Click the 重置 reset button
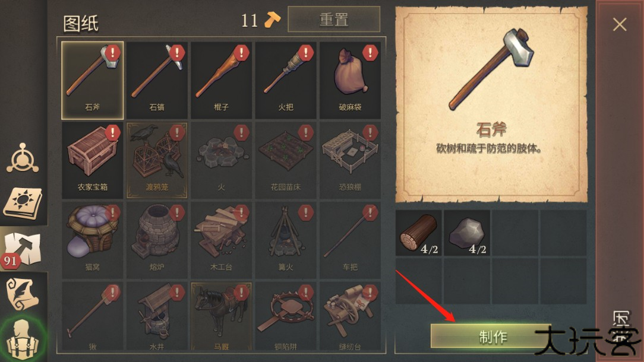Screen dimensions: 644x362 [x=334, y=20]
